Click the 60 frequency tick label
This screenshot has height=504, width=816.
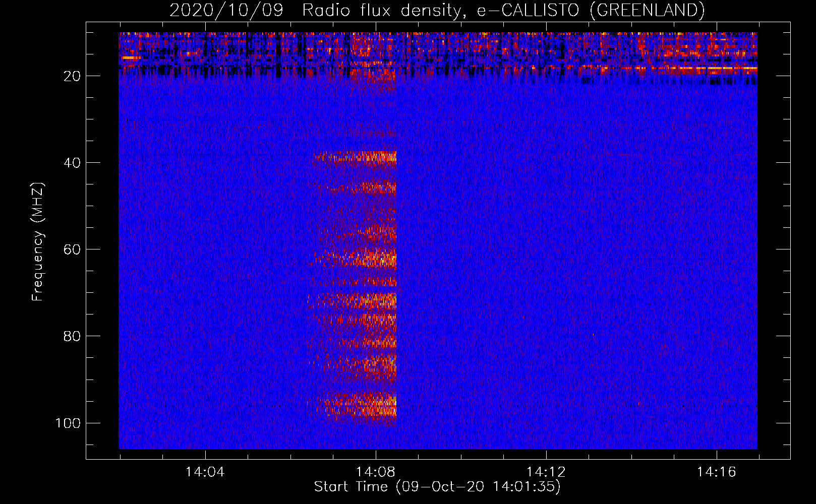72,249
